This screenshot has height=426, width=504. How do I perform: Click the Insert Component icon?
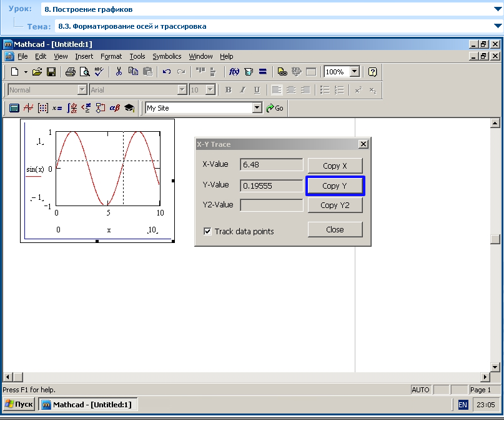[x=297, y=72]
